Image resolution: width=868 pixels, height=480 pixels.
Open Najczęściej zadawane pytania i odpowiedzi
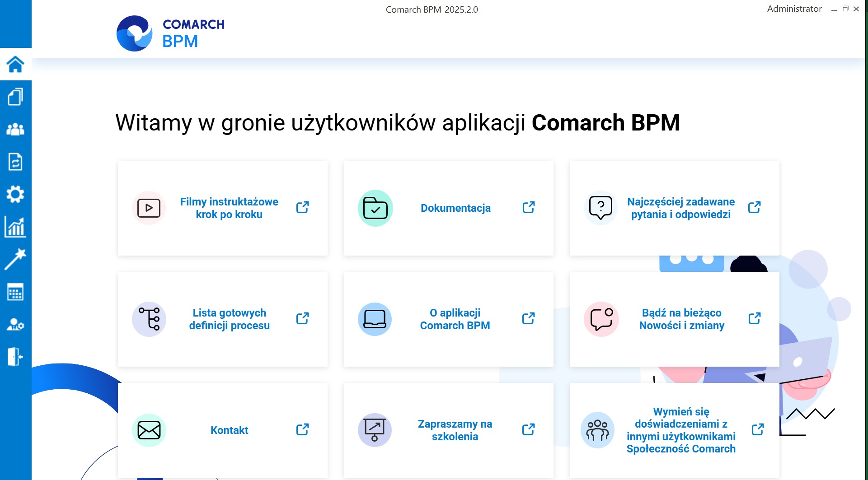pyautogui.click(x=681, y=208)
